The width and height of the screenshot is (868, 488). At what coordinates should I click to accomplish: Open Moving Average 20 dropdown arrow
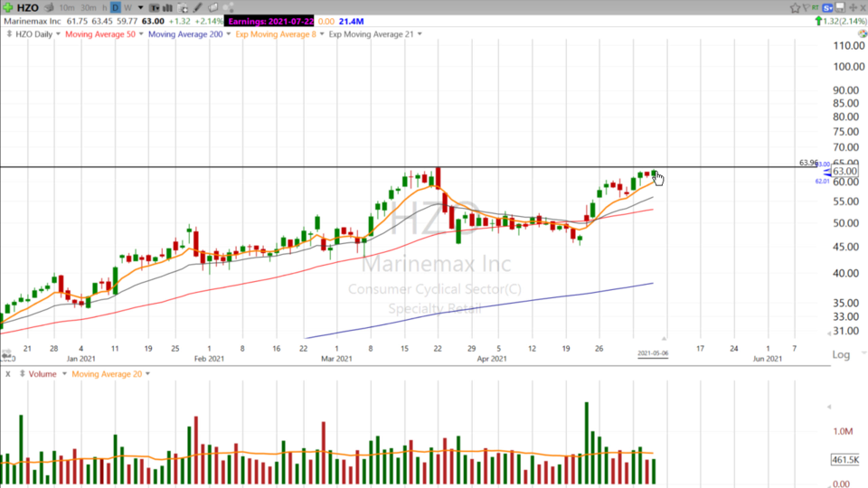tap(147, 374)
